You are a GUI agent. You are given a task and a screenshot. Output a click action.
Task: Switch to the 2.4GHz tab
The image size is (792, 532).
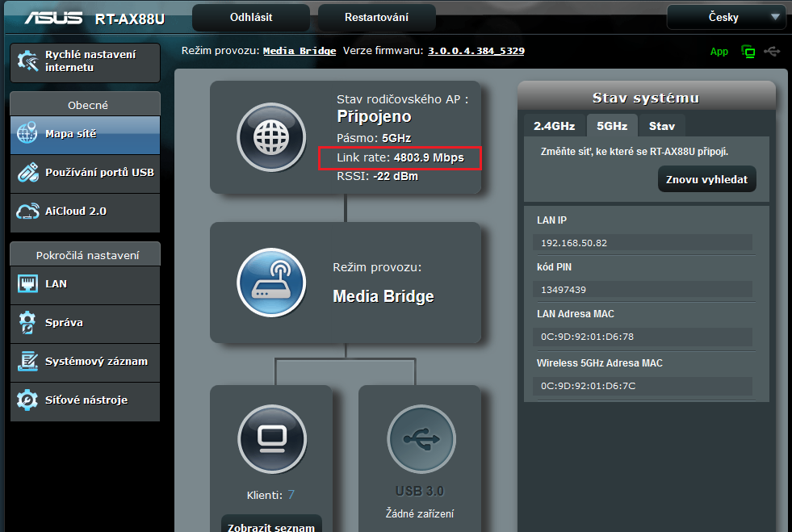coord(554,126)
